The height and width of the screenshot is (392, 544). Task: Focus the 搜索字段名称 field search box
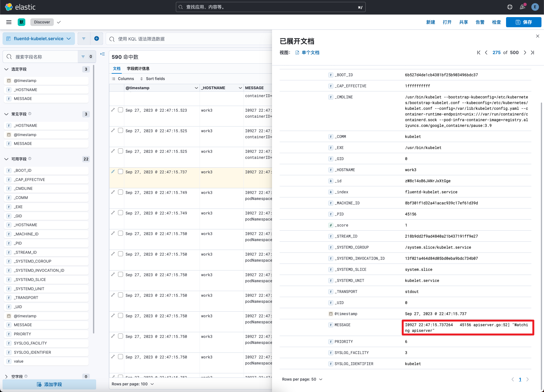[x=40, y=57]
